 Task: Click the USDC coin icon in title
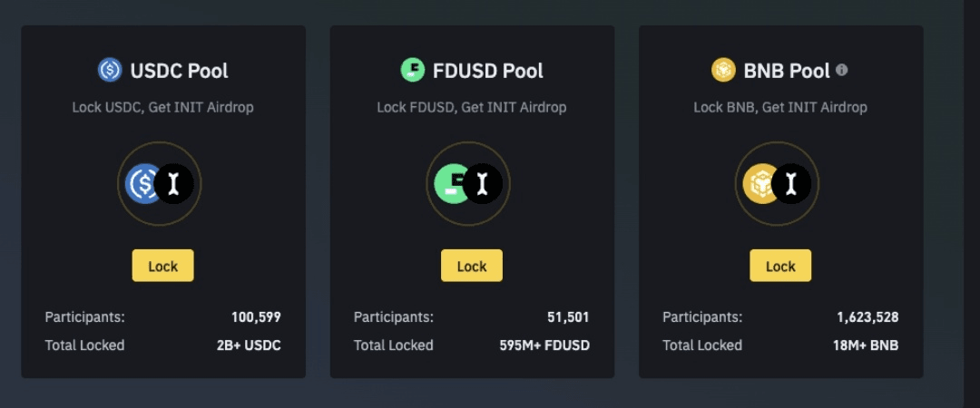110,70
